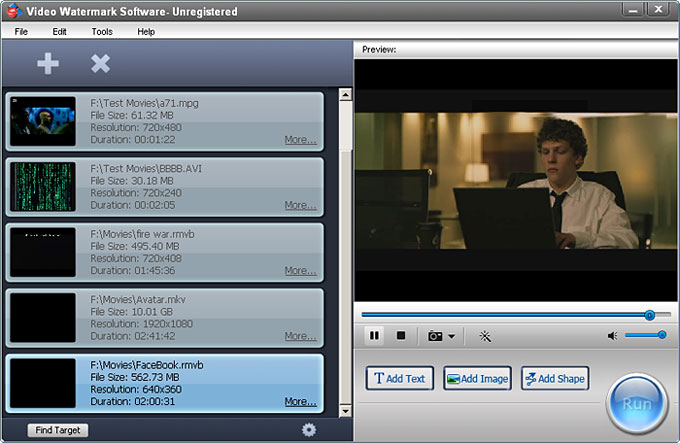Image resolution: width=680 pixels, height=443 pixels.
Task: Show More info for a71.mpg
Action: tap(300, 140)
